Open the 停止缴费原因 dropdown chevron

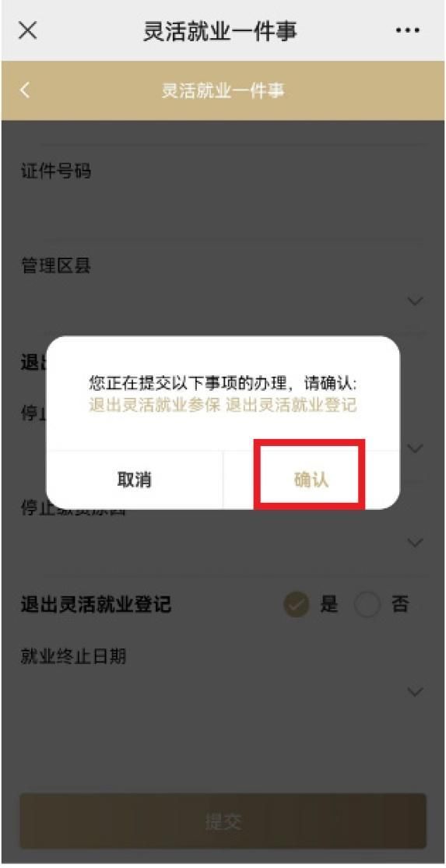click(x=415, y=543)
